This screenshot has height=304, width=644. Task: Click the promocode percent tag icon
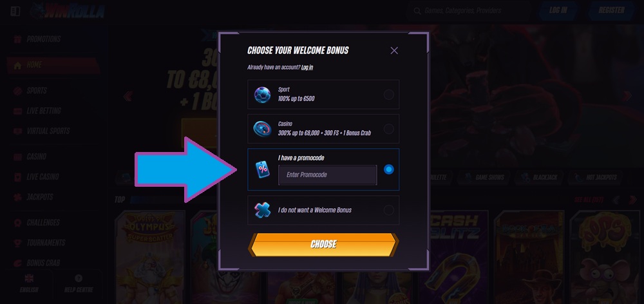pyautogui.click(x=263, y=169)
